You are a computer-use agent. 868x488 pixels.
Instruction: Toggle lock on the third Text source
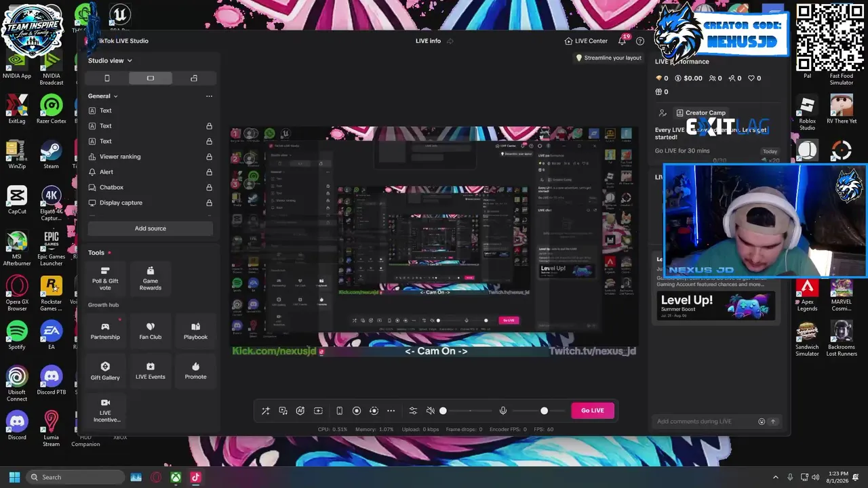coord(210,141)
